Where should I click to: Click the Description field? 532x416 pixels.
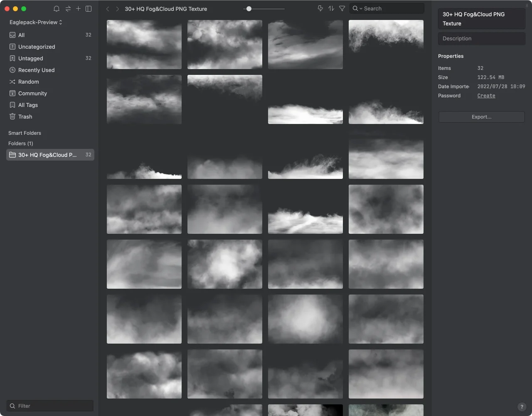point(482,39)
